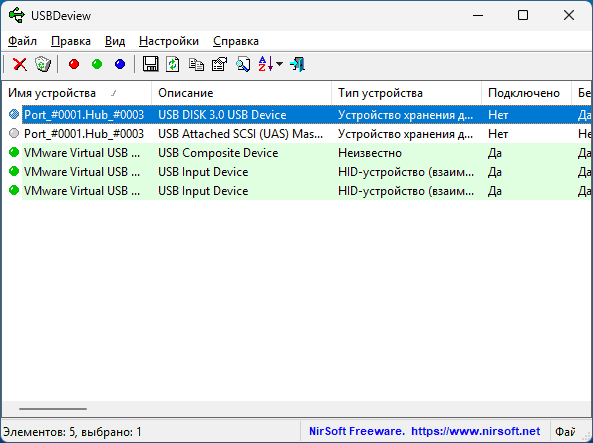The height and width of the screenshot is (443, 593).
Task: Click the properties toolbar icon
Action: tap(220, 64)
